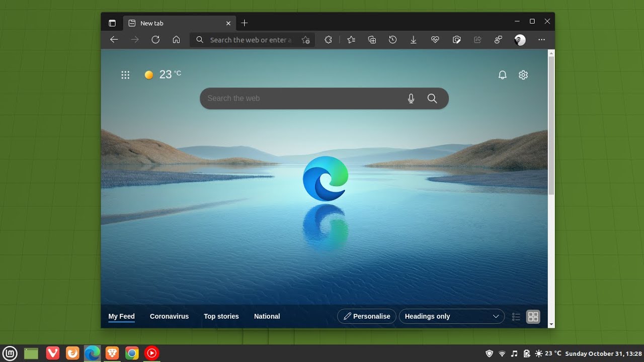
Task: Select the National tab
Action: click(x=267, y=316)
